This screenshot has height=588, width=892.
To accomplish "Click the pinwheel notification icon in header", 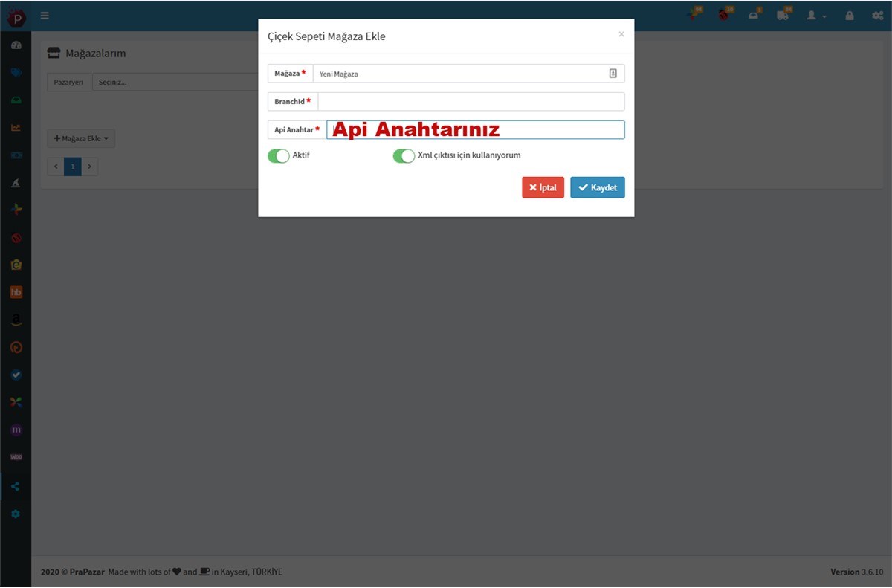I will click(694, 15).
